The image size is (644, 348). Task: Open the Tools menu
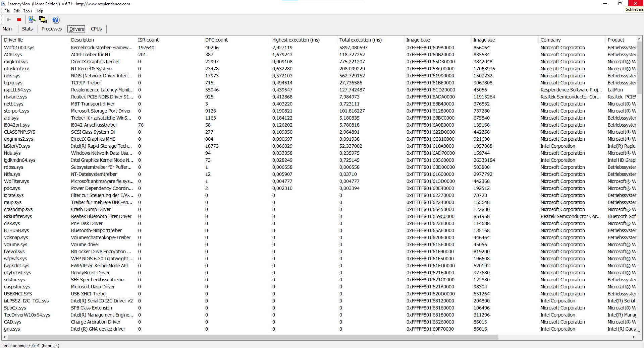pyautogui.click(x=28, y=11)
